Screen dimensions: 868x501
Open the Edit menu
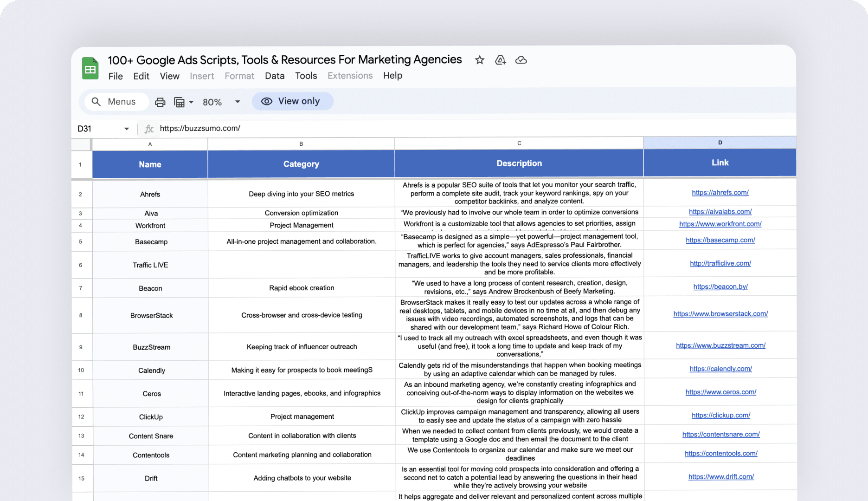click(141, 76)
